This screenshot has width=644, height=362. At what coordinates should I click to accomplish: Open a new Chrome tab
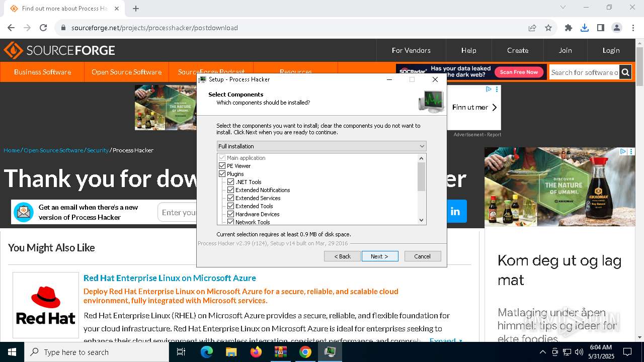point(136,9)
